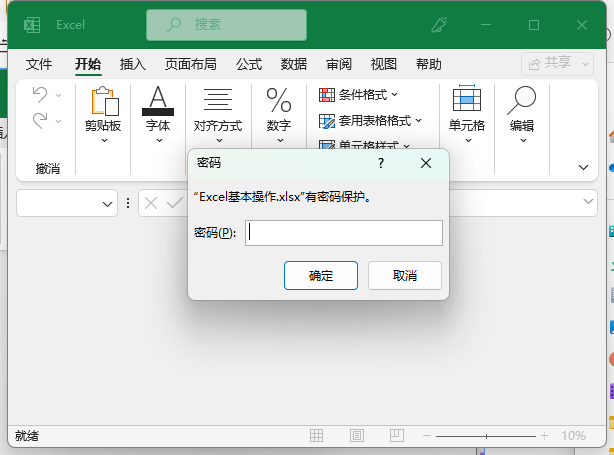Open the 文件 (File) tab
Screen dimensions: 614x455
39,64
